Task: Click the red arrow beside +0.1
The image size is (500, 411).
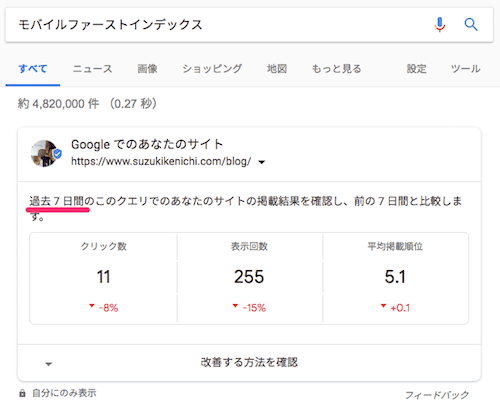Action: coord(383,306)
